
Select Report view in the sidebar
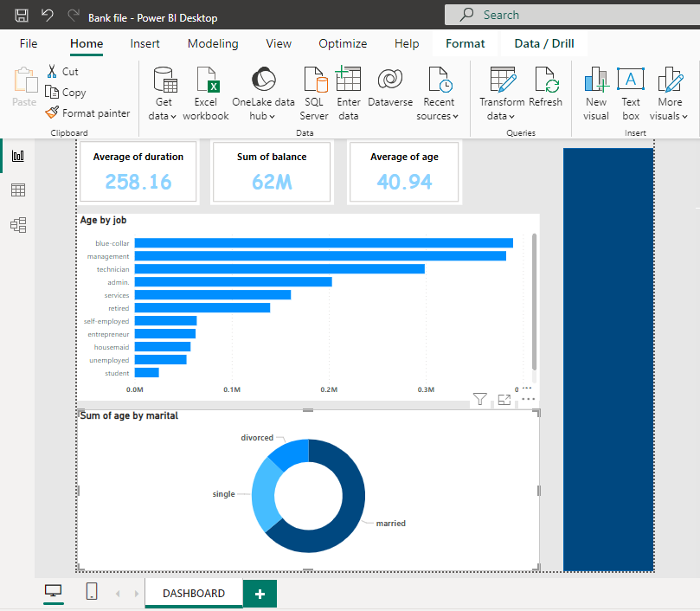[17, 155]
